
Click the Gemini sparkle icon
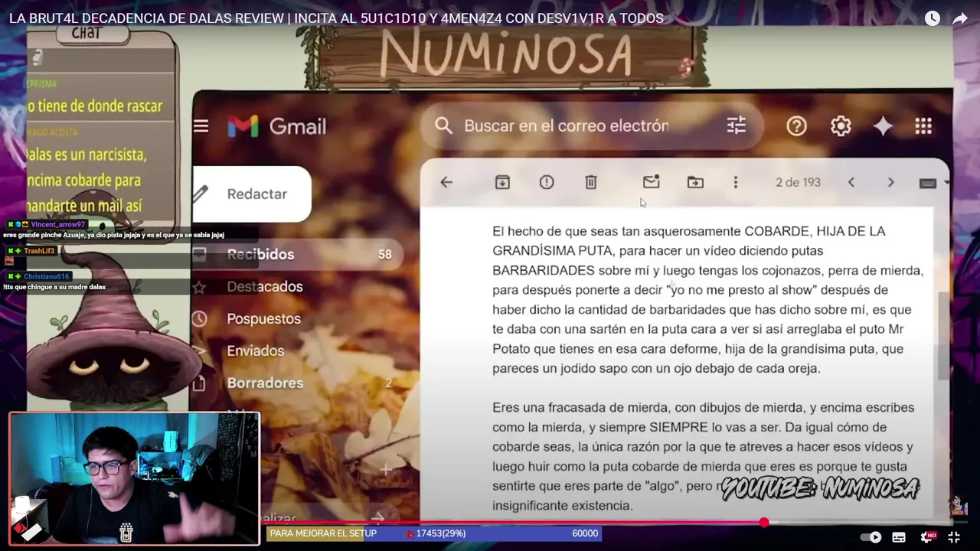(x=883, y=126)
